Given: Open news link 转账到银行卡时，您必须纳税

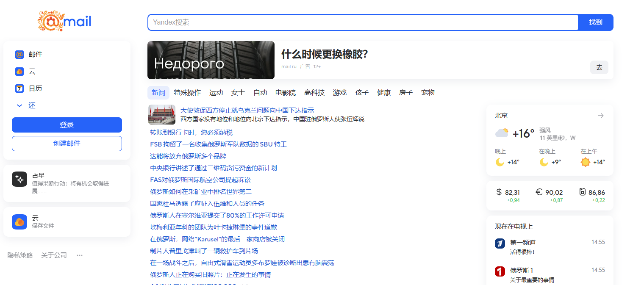Looking at the screenshot, I should tap(191, 133).
